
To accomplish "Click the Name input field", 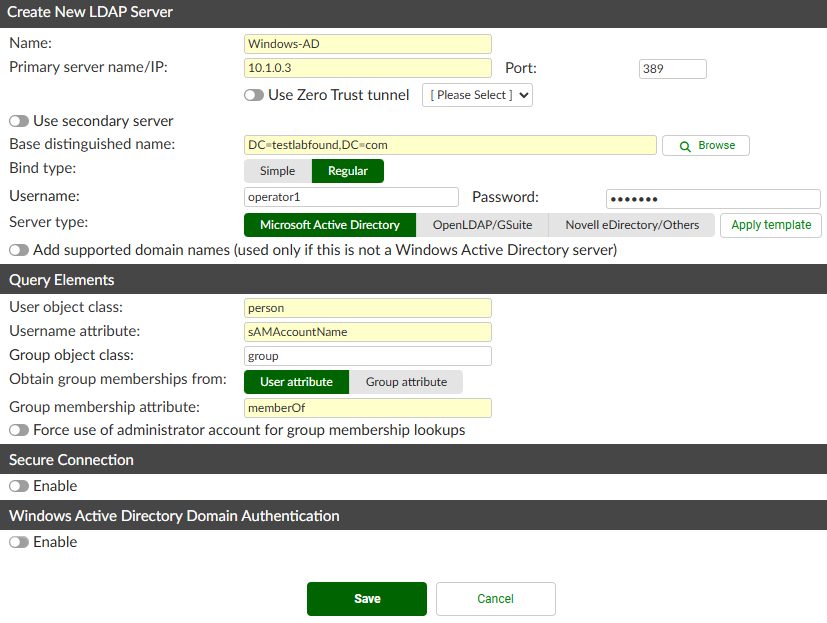I will (x=367, y=43).
